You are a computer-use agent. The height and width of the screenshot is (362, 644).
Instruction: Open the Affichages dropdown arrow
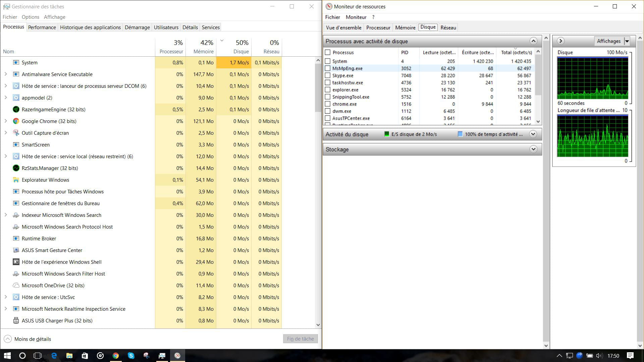pyautogui.click(x=627, y=41)
